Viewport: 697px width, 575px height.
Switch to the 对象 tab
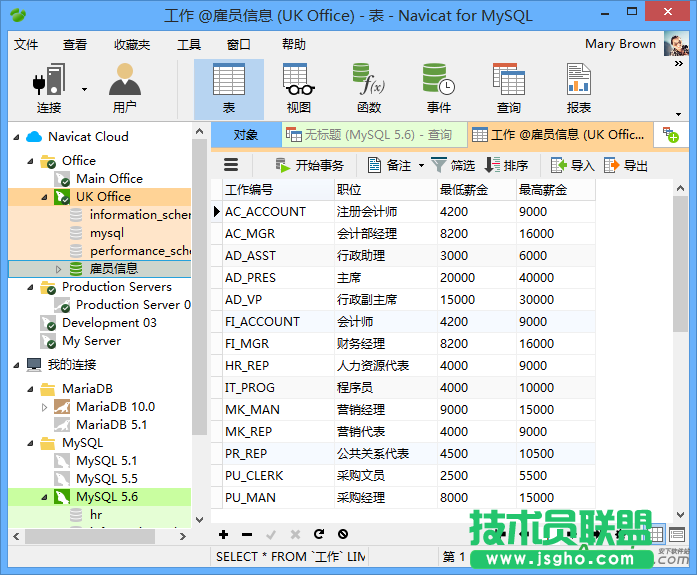point(246,135)
